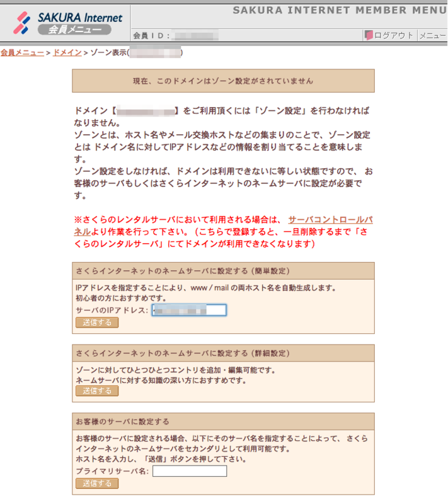The height and width of the screenshot is (504, 448).
Task: Click the SAKURA INTERNET MEMBER MENU title
Action: pos(340,10)
